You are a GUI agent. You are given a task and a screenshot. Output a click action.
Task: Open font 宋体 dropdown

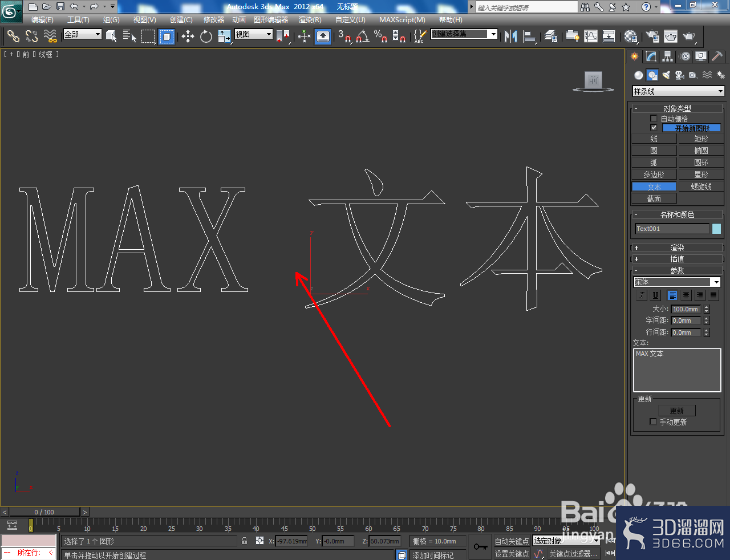(677, 282)
